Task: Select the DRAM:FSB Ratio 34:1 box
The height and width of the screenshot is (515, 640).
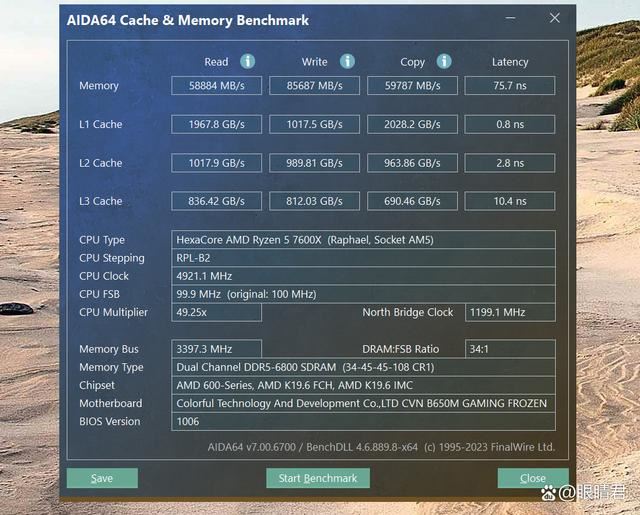Action: click(510, 349)
